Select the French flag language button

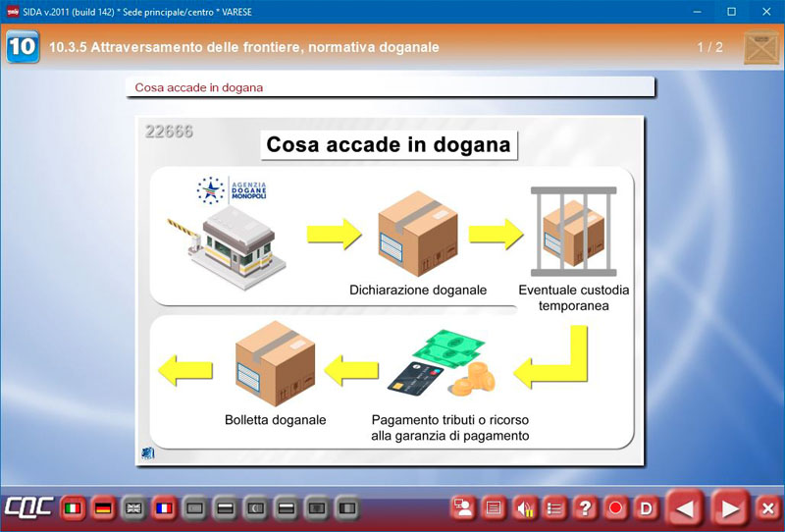[x=164, y=508]
